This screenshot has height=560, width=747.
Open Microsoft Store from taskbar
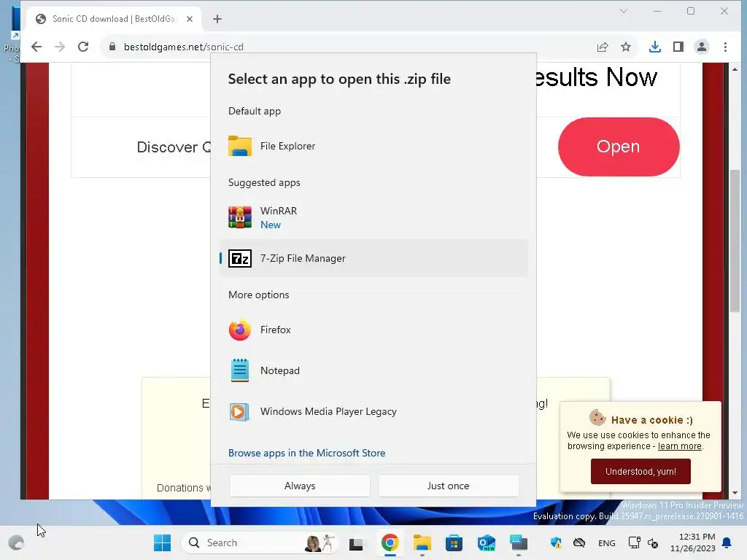click(454, 542)
